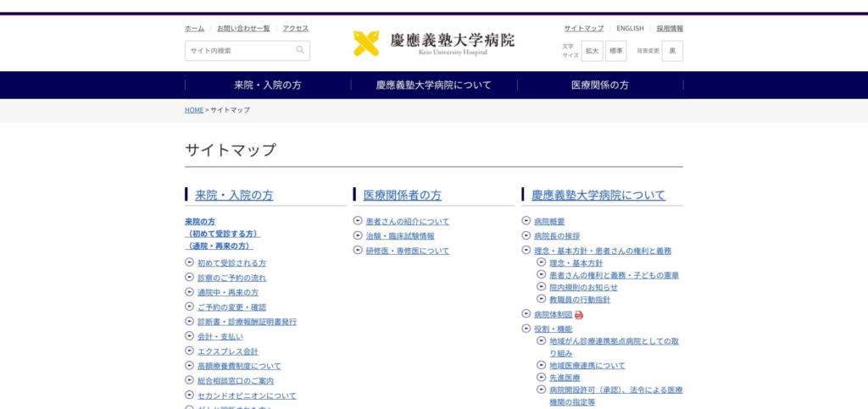
Task: Open 研修医・専修医について link
Action: [408, 251]
